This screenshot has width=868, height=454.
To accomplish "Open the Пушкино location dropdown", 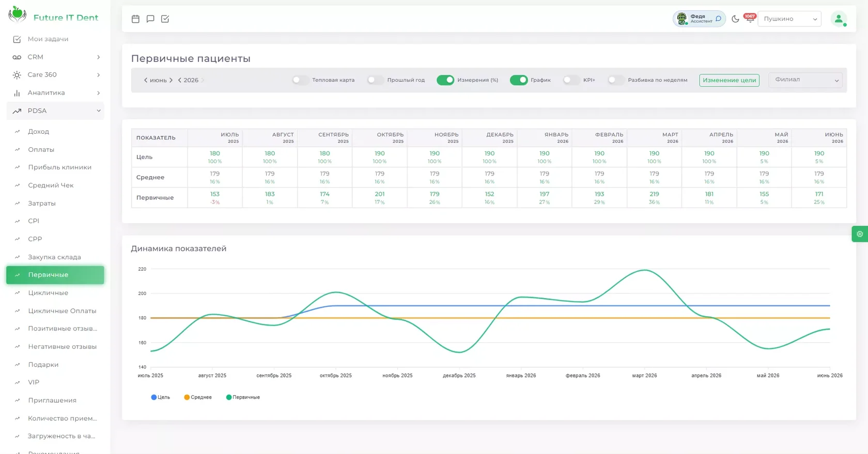I will tap(789, 19).
